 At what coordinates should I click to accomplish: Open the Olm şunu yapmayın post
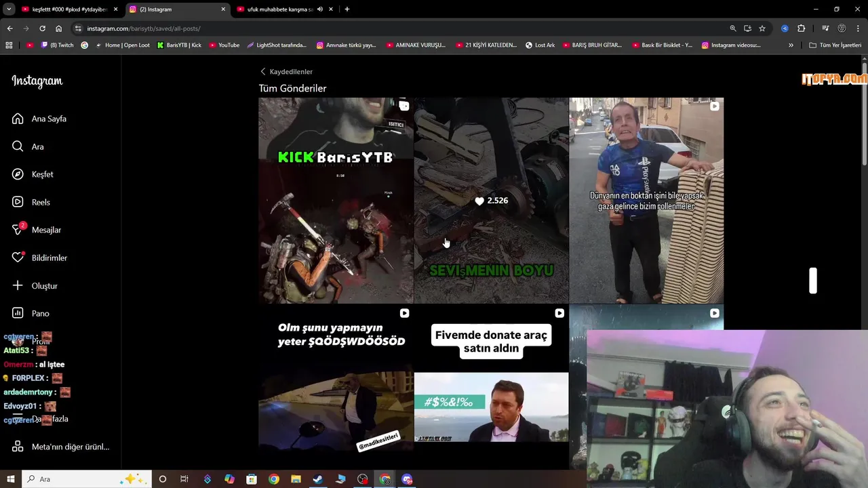click(336, 387)
